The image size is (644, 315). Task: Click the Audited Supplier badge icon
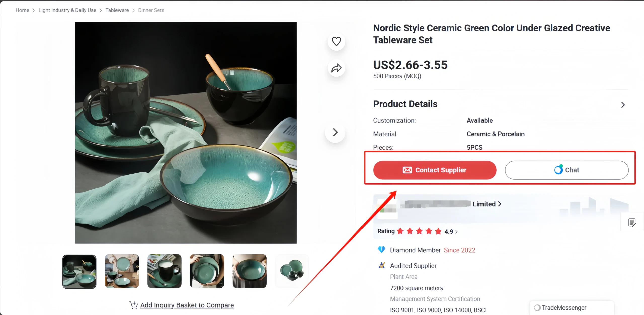click(382, 265)
